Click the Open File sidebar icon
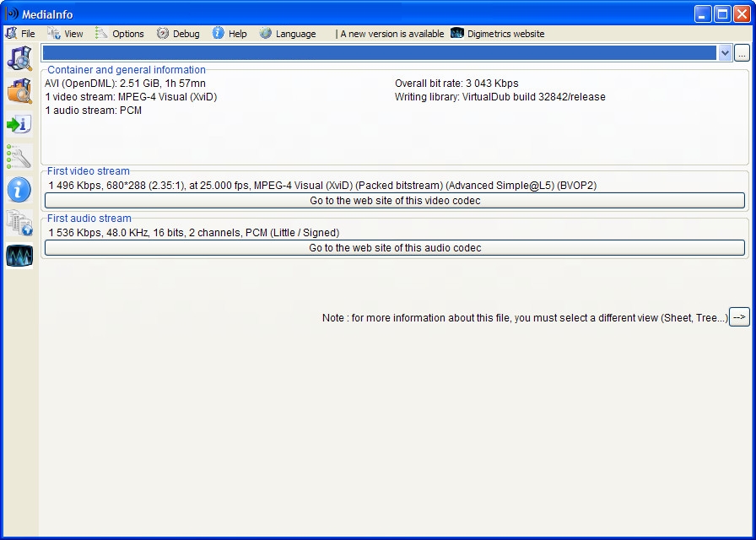The height and width of the screenshot is (540, 756). click(x=19, y=58)
